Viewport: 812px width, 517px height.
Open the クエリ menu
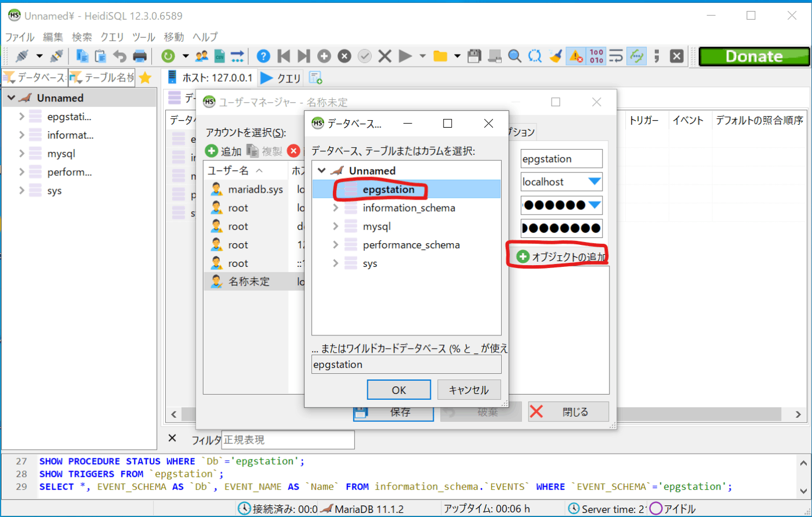coord(112,37)
